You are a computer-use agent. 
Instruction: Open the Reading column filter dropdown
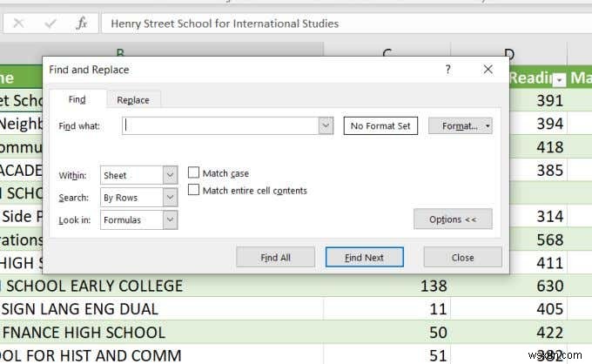tap(560, 79)
